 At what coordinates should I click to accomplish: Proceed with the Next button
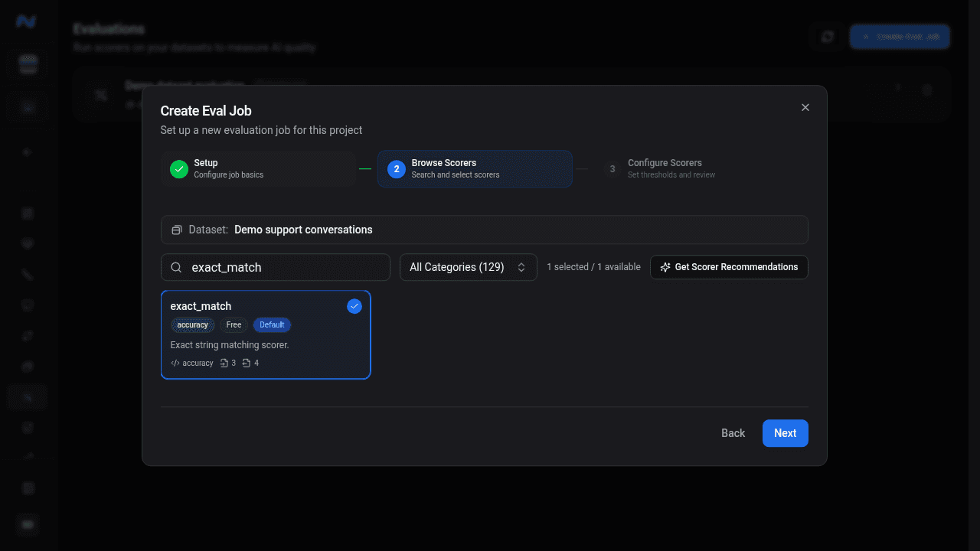(786, 433)
